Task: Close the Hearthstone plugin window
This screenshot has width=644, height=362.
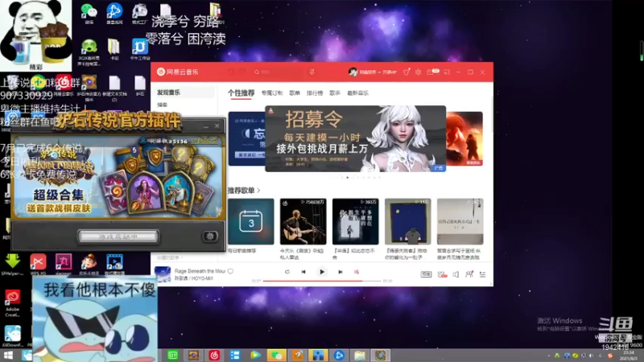Action: coord(217,126)
